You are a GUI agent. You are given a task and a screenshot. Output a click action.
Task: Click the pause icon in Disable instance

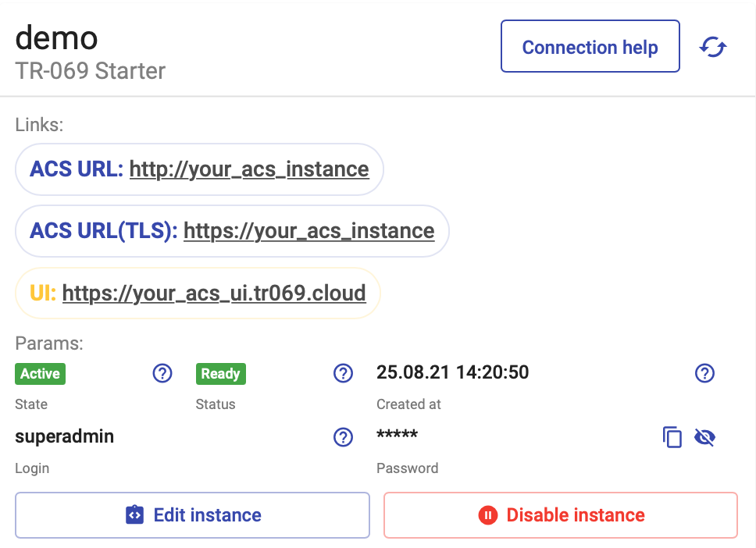tap(489, 515)
